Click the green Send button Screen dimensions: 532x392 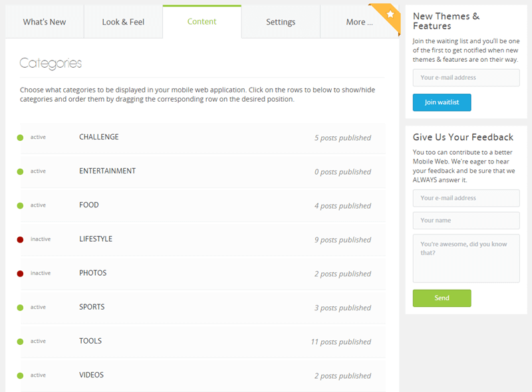coord(442,298)
